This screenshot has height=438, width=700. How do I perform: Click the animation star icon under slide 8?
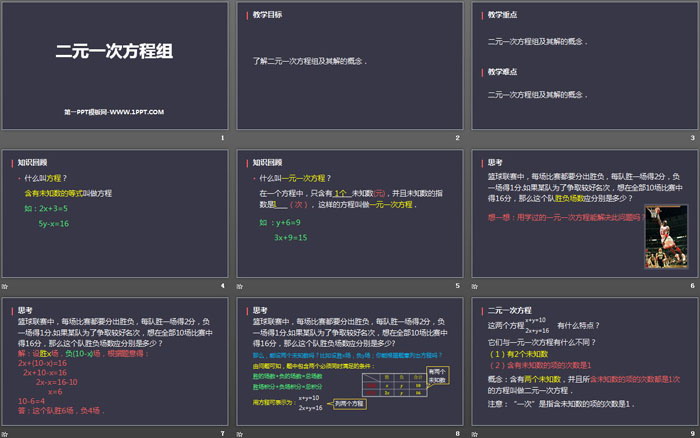(x=240, y=434)
